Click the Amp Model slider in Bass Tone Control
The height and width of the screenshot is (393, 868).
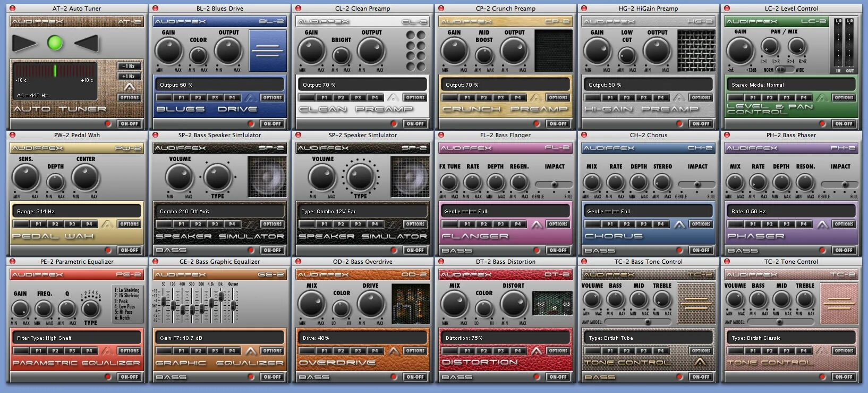click(638, 322)
